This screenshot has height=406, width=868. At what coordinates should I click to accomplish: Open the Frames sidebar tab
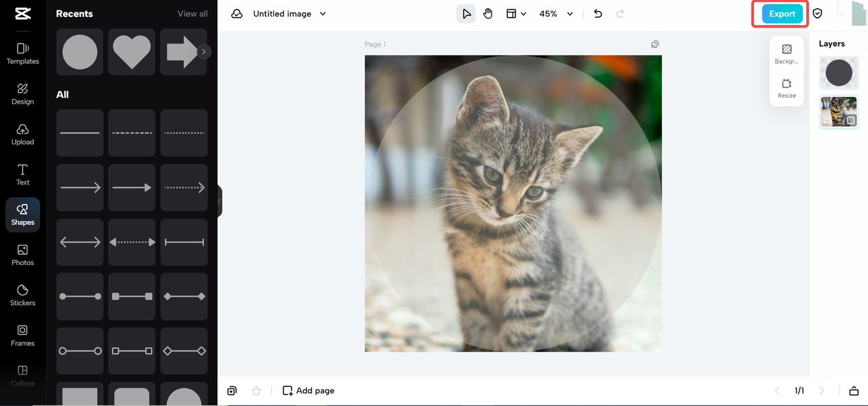22,336
